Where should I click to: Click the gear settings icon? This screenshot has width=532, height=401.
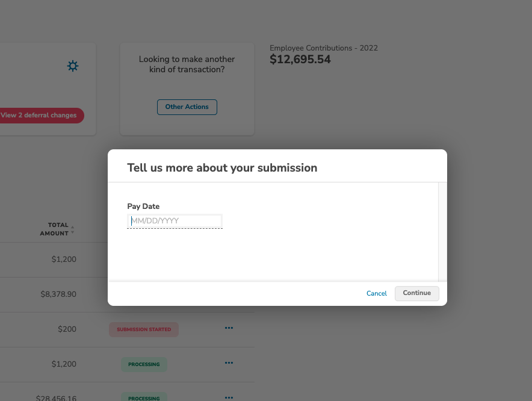[x=73, y=66]
